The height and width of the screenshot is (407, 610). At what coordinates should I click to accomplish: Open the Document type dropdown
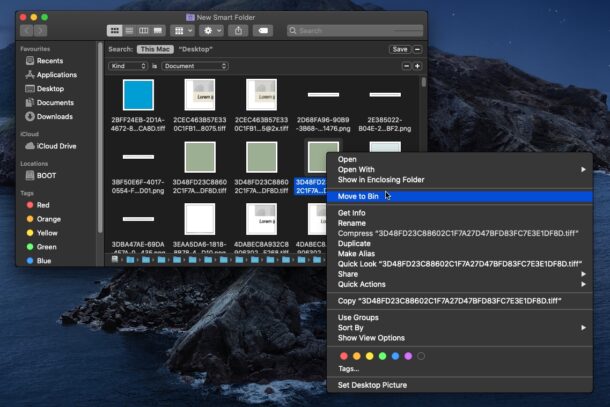click(x=195, y=66)
